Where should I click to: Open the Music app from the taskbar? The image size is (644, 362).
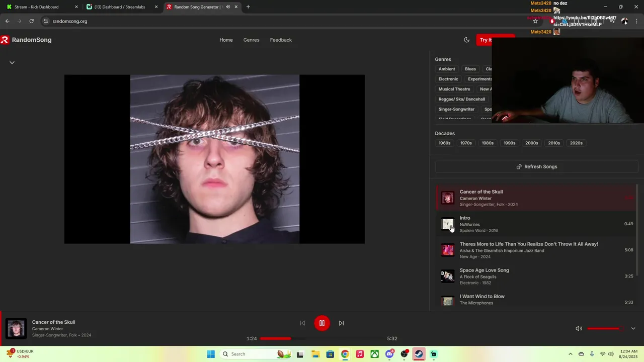coord(360,354)
